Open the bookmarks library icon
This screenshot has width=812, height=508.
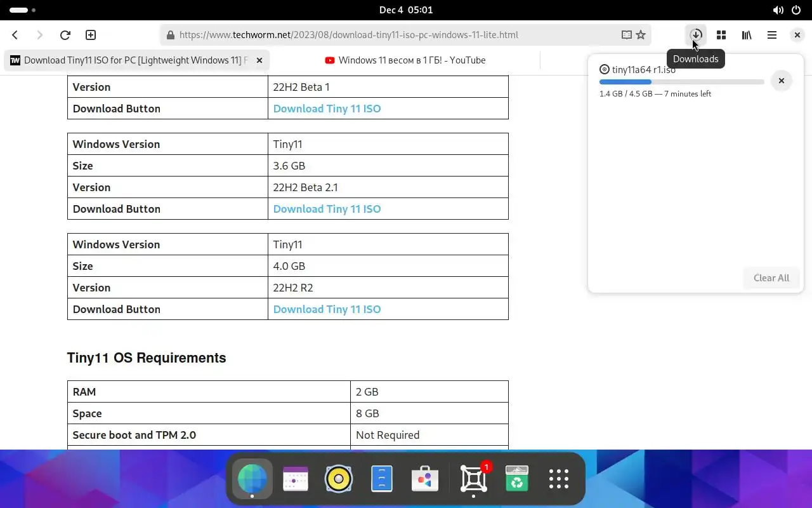point(747,35)
